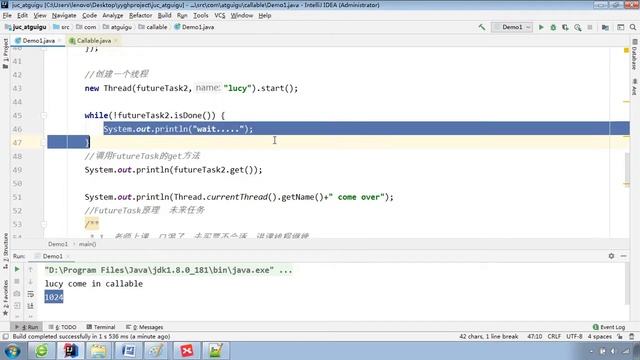Click atguigu folder breadcrumb
This screenshot has height=360, width=640.
[x=117, y=27]
